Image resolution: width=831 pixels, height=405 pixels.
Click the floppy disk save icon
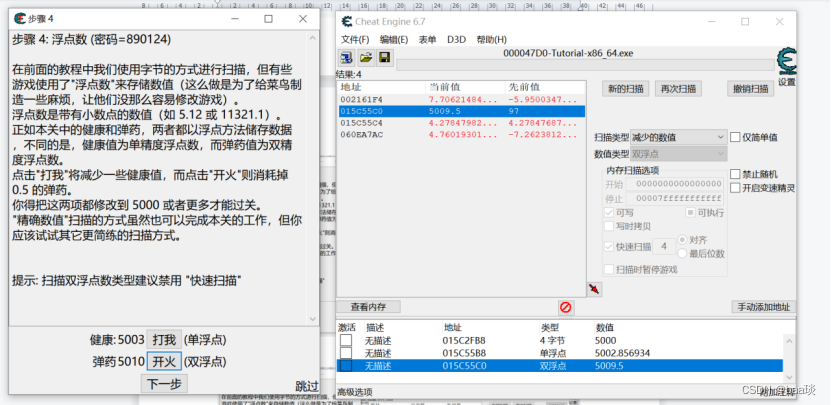(x=384, y=58)
